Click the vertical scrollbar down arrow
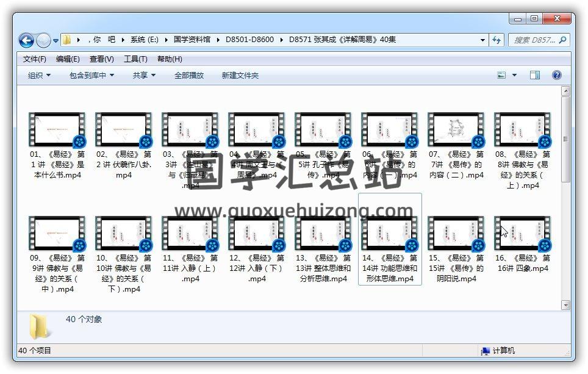The image size is (588, 374). pyautogui.click(x=566, y=305)
